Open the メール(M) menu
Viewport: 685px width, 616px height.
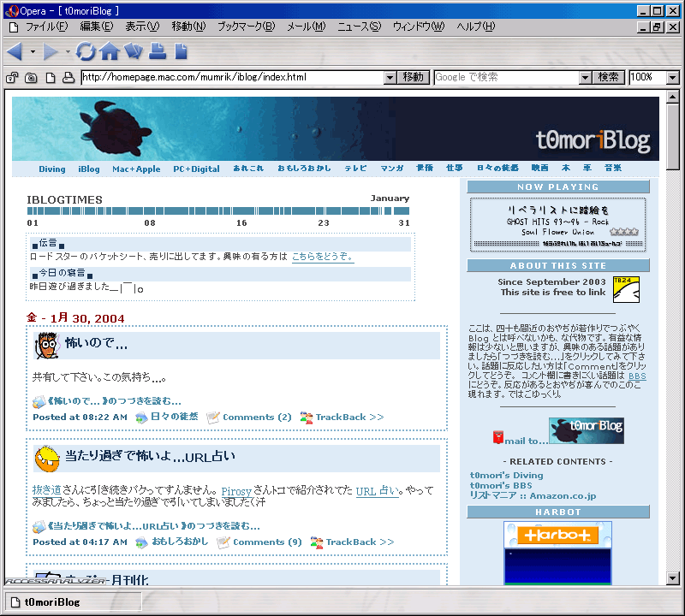tap(307, 27)
